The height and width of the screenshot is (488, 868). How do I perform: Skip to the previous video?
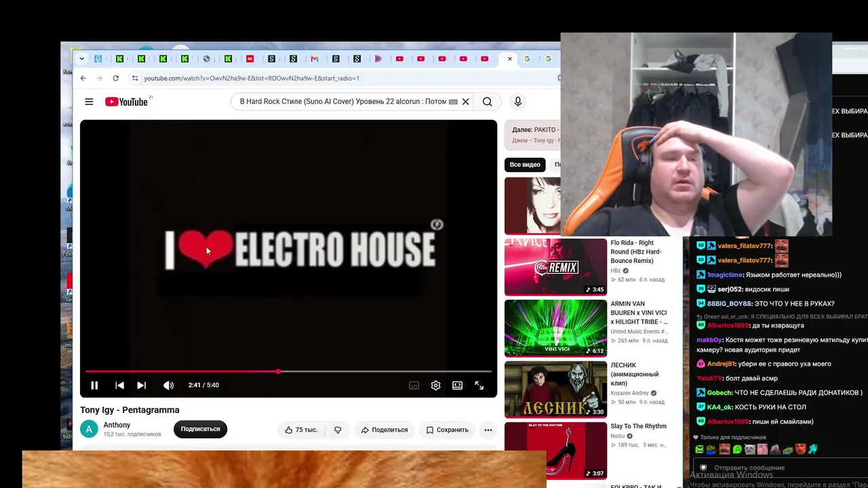point(119,385)
